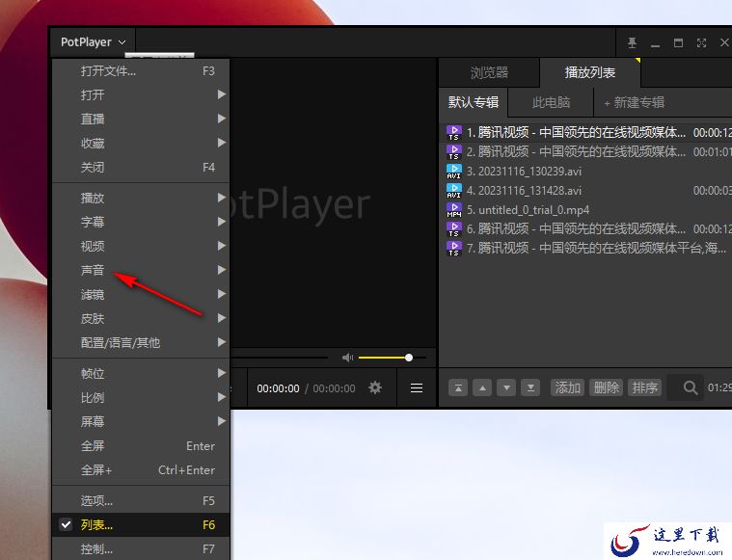
Task: Expand the 视频 submenu
Action: coord(141,246)
